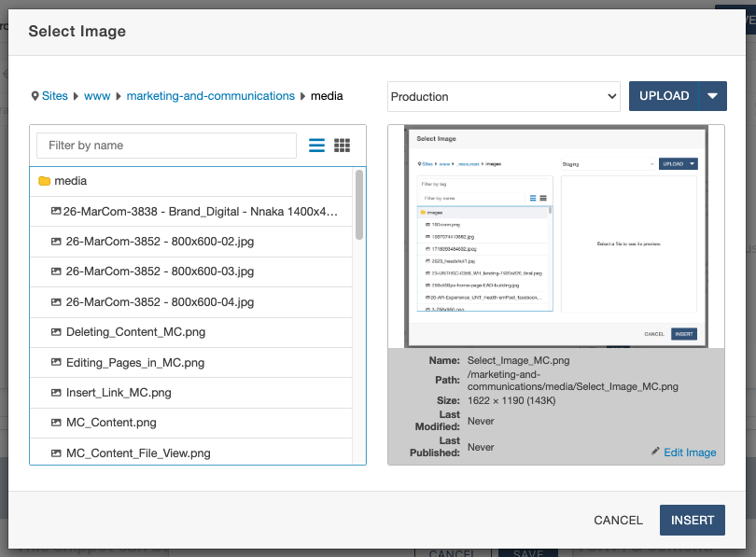This screenshot has width=756, height=557.
Task: Insert the selected image
Action: (692, 520)
